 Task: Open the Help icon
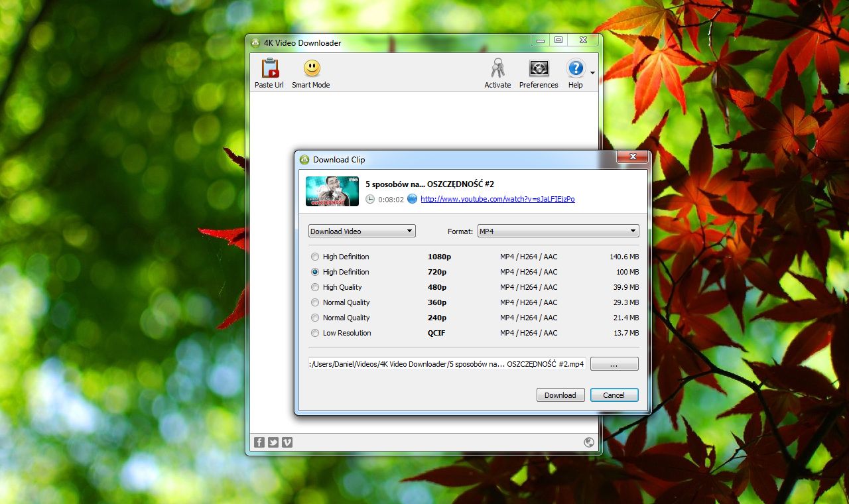(x=575, y=68)
